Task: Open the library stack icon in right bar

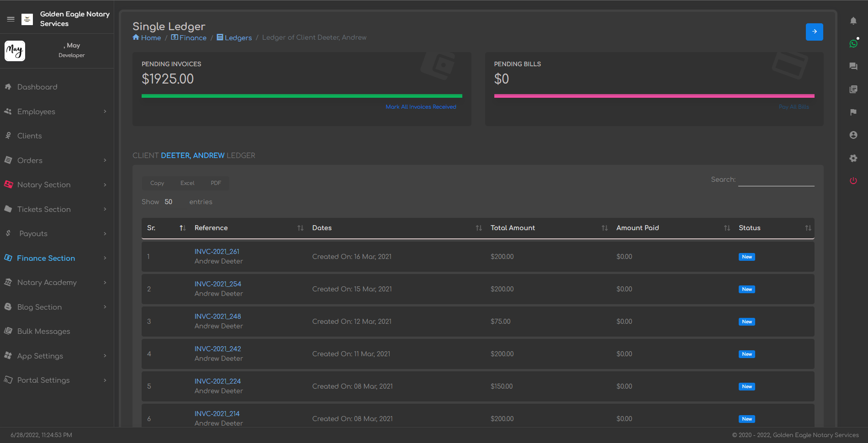Action: point(853,89)
